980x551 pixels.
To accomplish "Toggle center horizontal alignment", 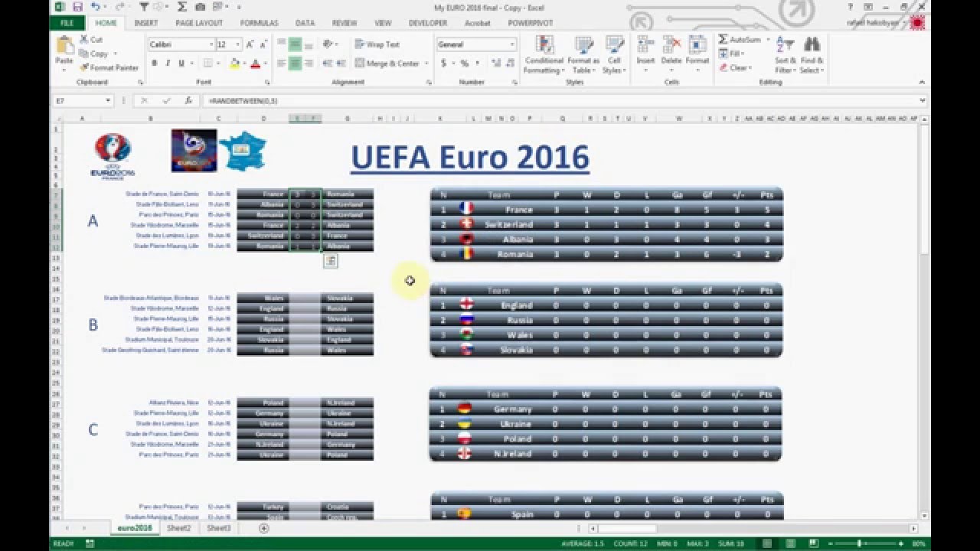I will click(295, 64).
